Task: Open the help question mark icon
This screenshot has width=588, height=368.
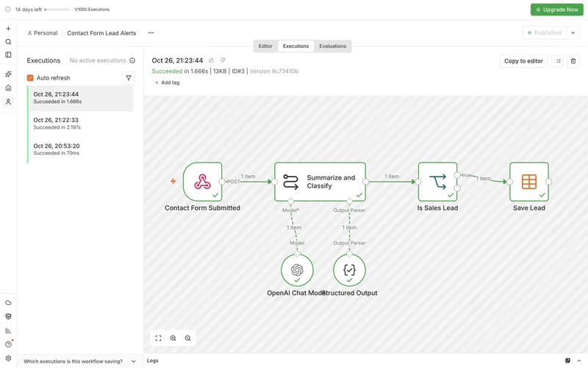Action: (x=8, y=344)
